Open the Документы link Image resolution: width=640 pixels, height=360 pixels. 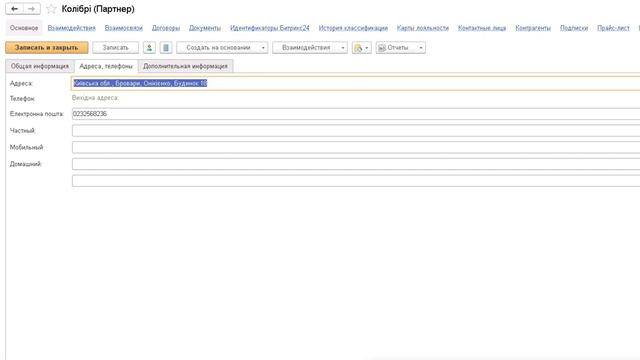tap(205, 28)
